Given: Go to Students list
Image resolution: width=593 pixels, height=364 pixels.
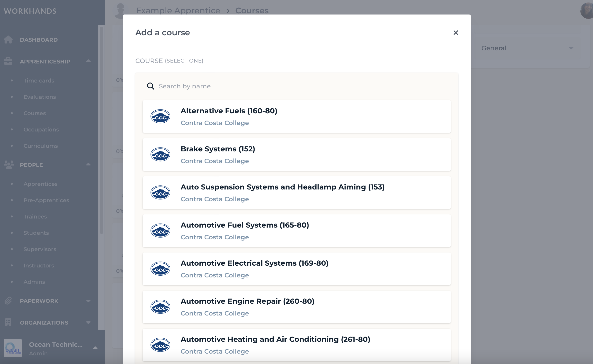Looking at the screenshot, I should tap(36, 233).
